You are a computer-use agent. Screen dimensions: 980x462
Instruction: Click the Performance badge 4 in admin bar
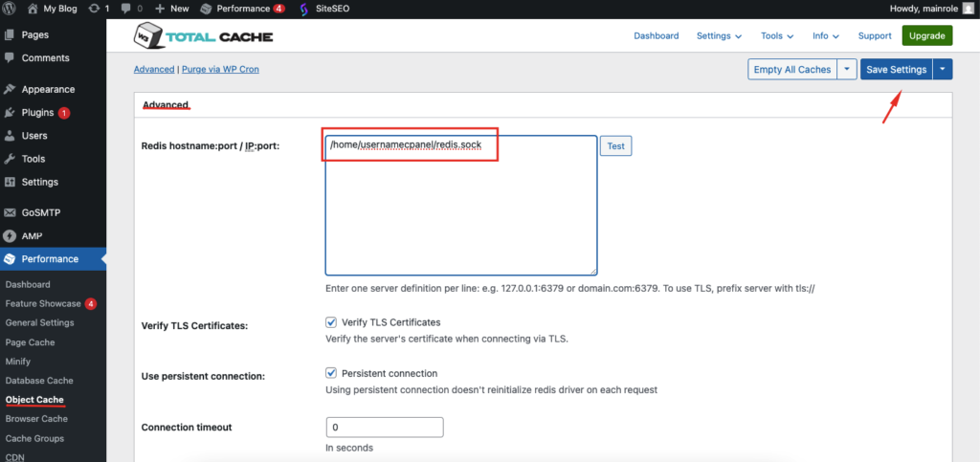[x=278, y=9]
